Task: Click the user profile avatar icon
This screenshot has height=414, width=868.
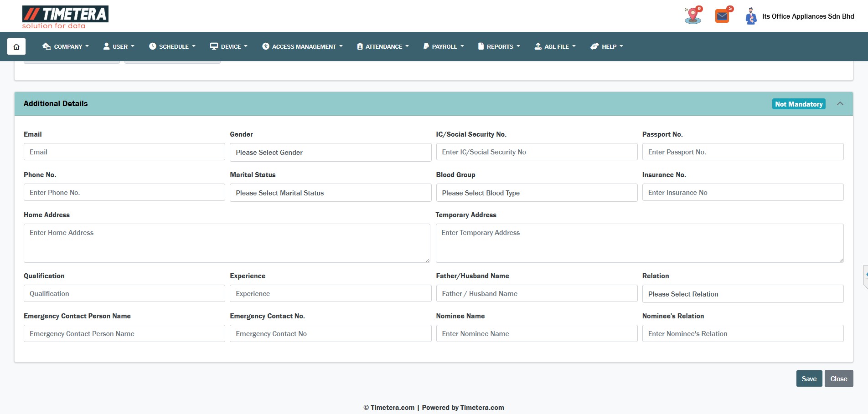Action: 750,16
